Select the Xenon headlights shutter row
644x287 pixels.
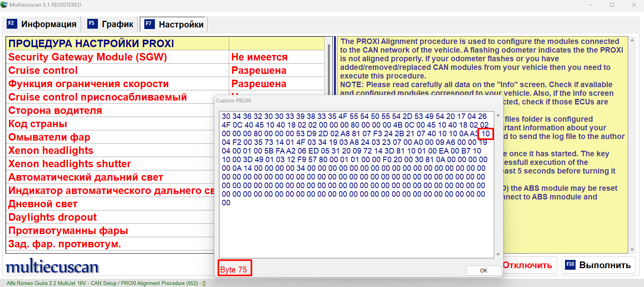[x=110, y=164]
